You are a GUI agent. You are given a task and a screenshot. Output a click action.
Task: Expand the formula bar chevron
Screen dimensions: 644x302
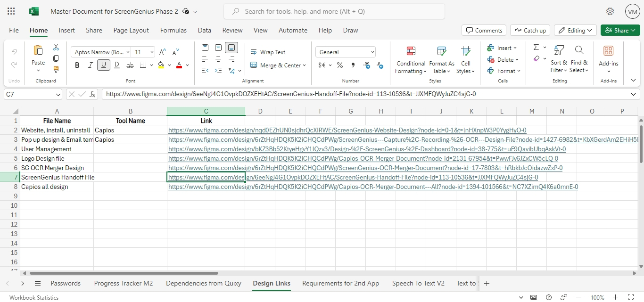coord(634,94)
